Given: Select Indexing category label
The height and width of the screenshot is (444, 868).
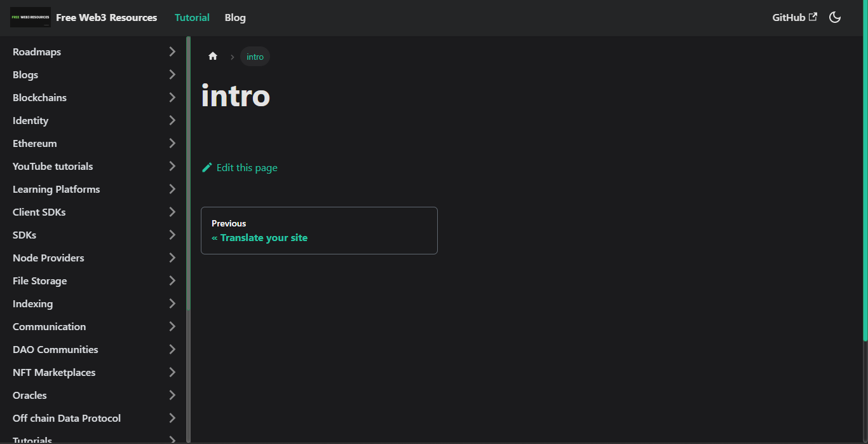Looking at the screenshot, I should (33, 303).
